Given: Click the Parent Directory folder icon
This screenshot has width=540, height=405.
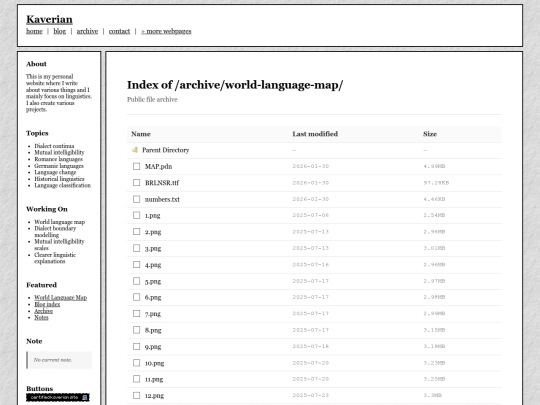Looking at the screenshot, I should (135, 150).
